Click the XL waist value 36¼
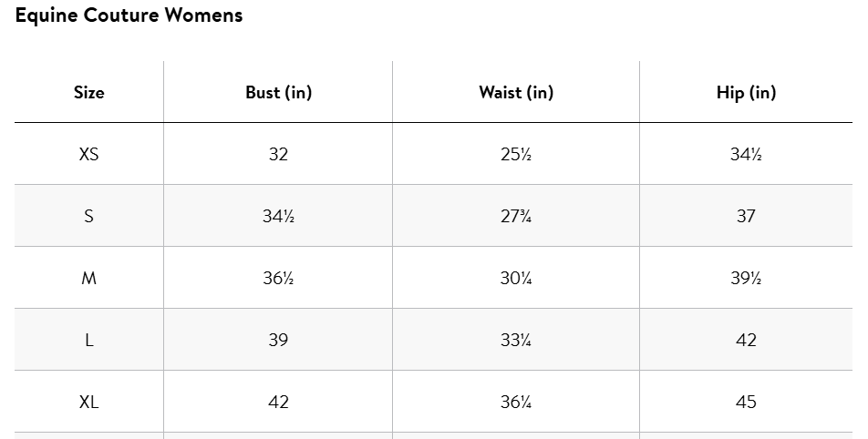The height and width of the screenshot is (439, 868). [x=516, y=402]
